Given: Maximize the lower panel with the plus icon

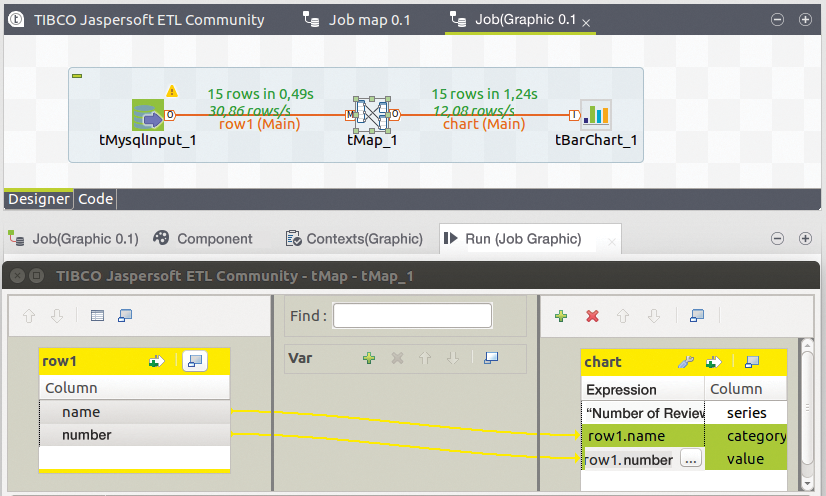Looking at the screenshot, I should (x=805, y=239).
